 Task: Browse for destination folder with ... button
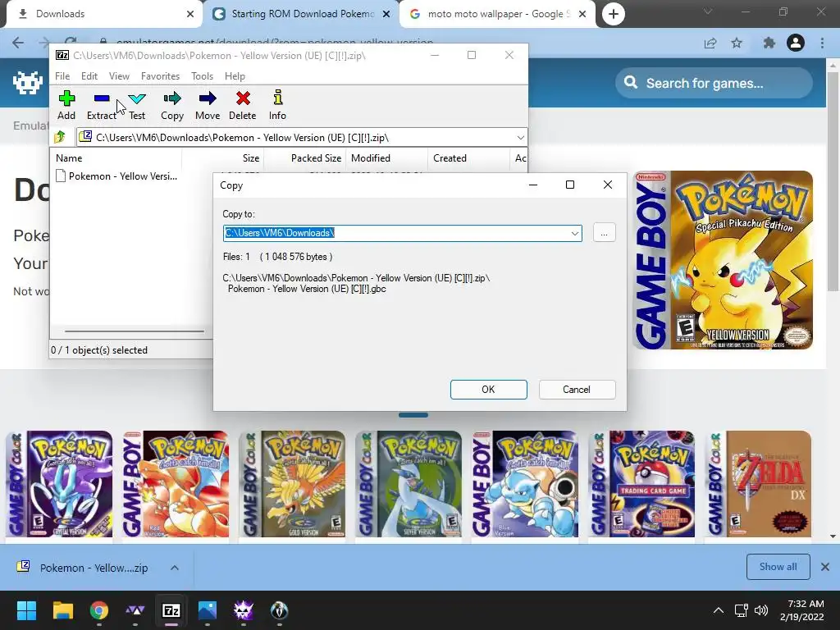605,233
